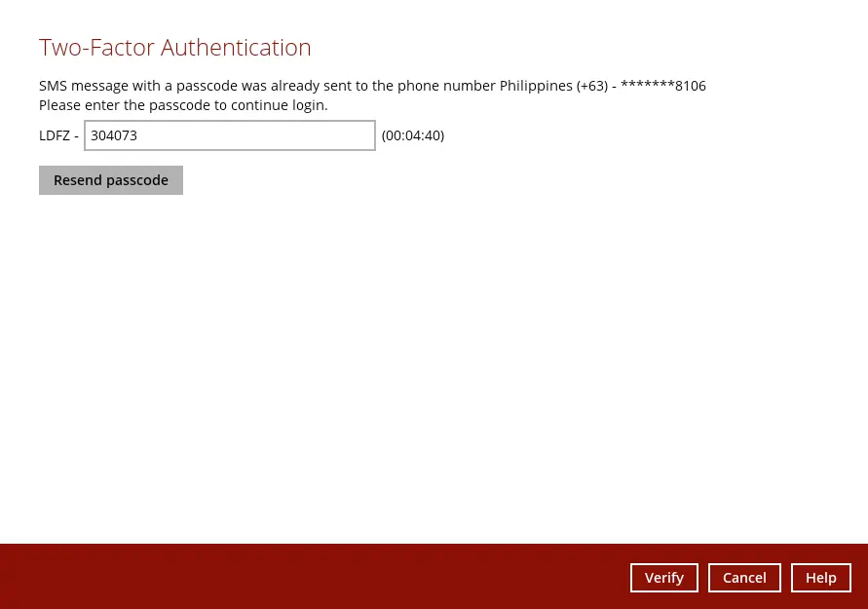Click empty space at right of passcode field
The width and height of the screenshot is (868, 609).
click(x=292, y=135)
